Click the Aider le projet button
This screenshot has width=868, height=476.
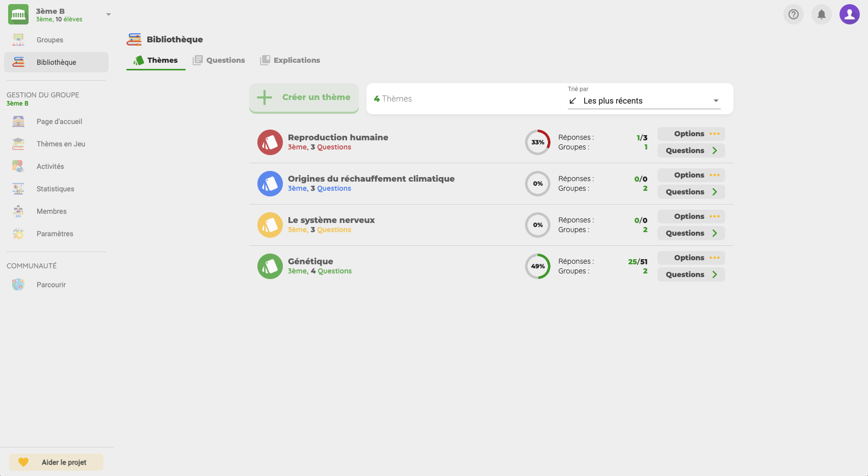coord(56,462)
